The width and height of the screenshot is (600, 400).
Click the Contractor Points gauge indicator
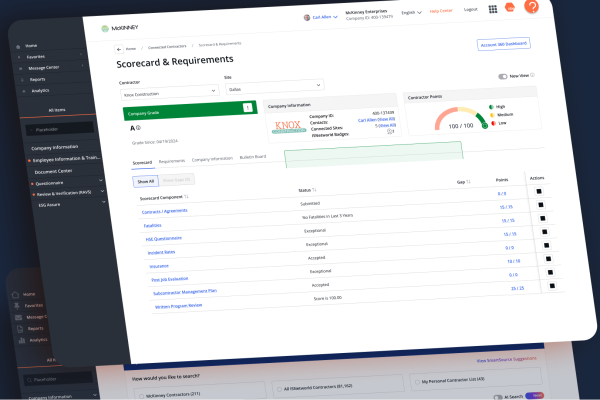coord(485,126)
